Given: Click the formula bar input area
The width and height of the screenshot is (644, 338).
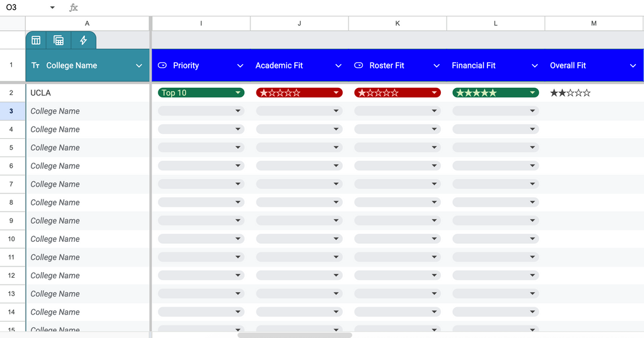Looking at the screenshot, I should tap(362, 8).
